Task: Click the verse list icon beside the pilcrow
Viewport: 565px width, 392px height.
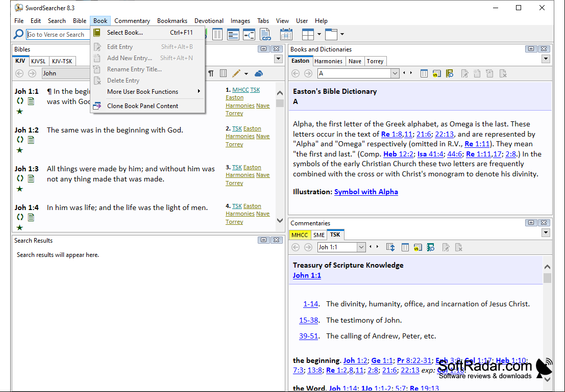Action: [x=224, y=73]
